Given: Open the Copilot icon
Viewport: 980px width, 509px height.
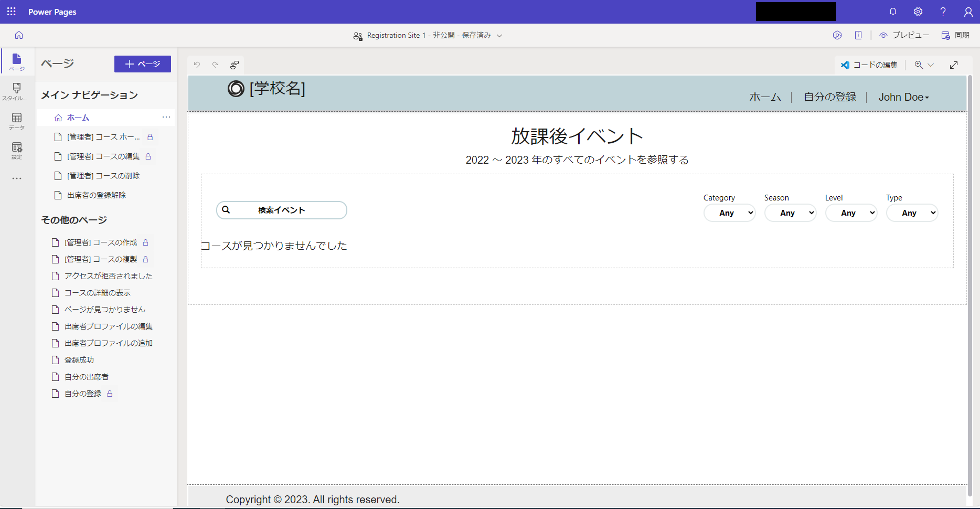Looking at the screenshot, I should 837,35.
